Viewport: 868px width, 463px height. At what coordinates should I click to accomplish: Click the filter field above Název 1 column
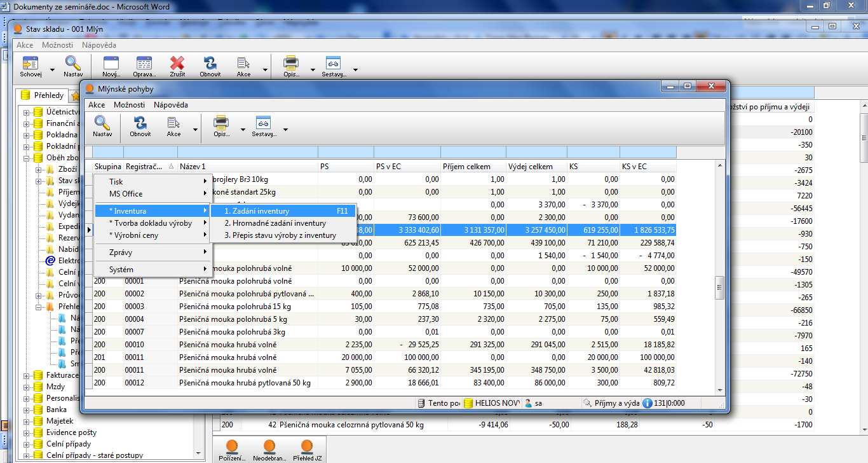tap(248, 153)
